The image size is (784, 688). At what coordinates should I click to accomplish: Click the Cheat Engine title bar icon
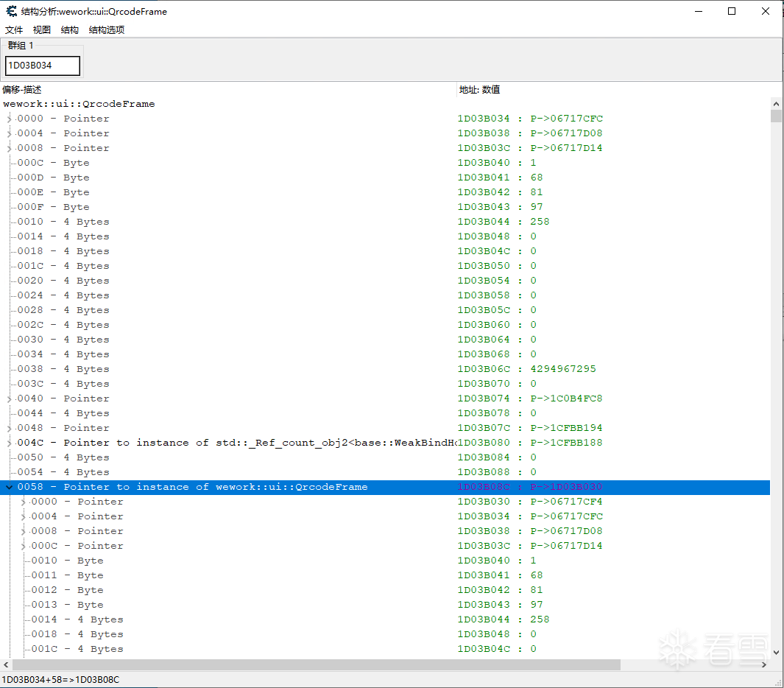(x=11, y=11)
